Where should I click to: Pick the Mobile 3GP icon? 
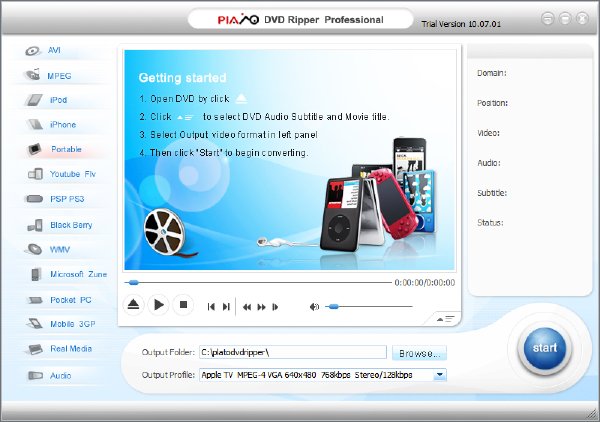click(35, 324)
